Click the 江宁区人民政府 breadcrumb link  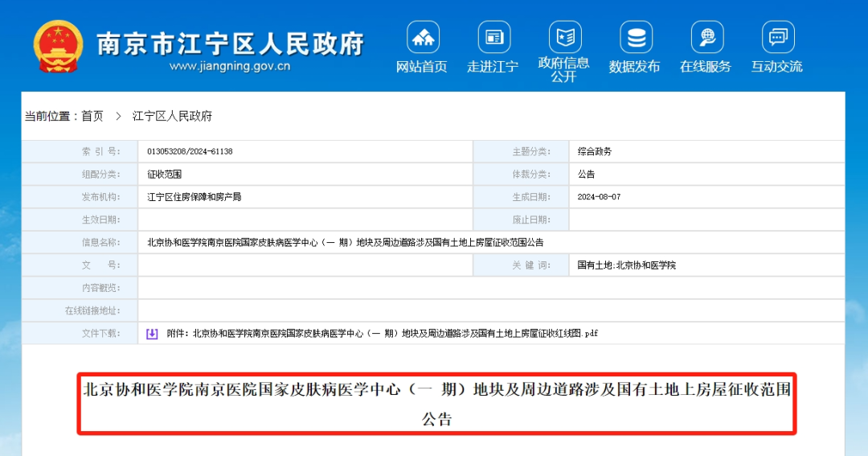coord(172,117)
